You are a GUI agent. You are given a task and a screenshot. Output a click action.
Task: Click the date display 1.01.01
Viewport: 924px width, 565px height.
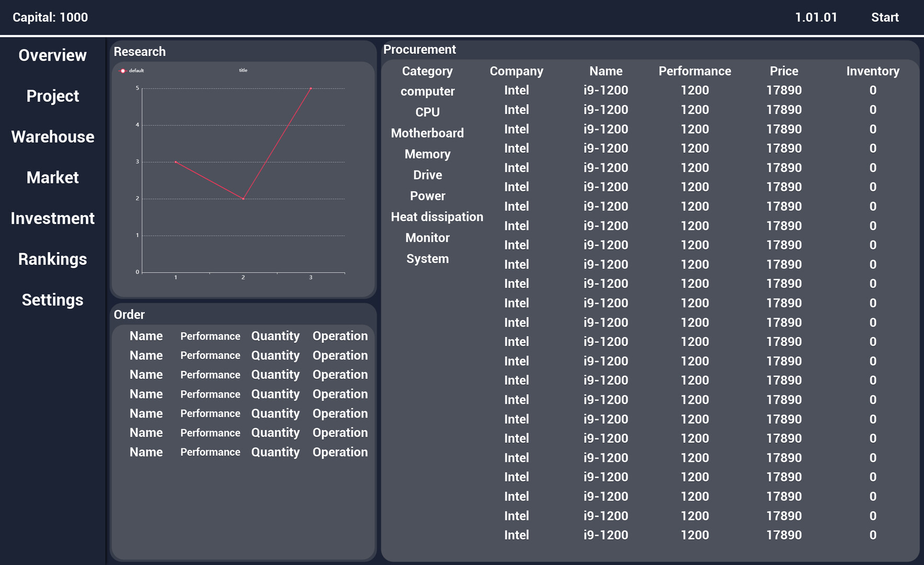[816, 17]
